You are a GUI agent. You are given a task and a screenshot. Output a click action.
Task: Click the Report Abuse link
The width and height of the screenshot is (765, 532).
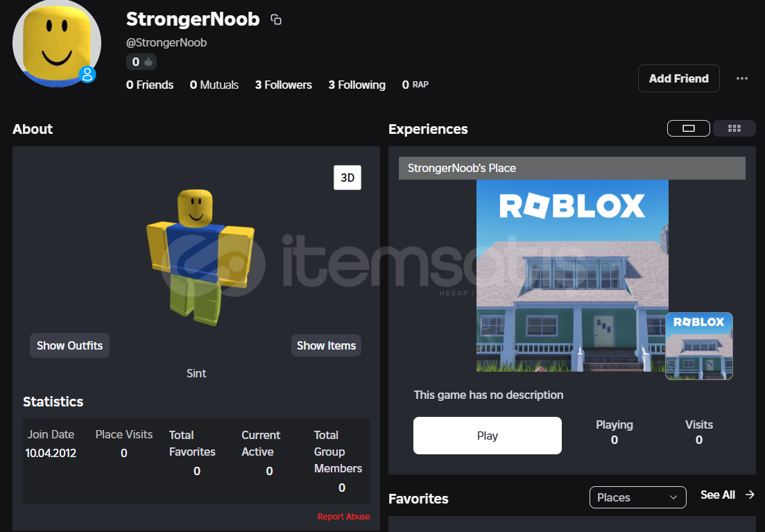click(x=343, y=516)
